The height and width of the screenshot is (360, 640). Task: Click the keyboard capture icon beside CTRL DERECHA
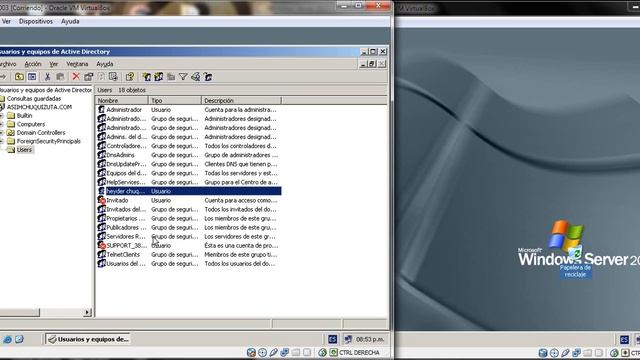[x=333, y=352]
